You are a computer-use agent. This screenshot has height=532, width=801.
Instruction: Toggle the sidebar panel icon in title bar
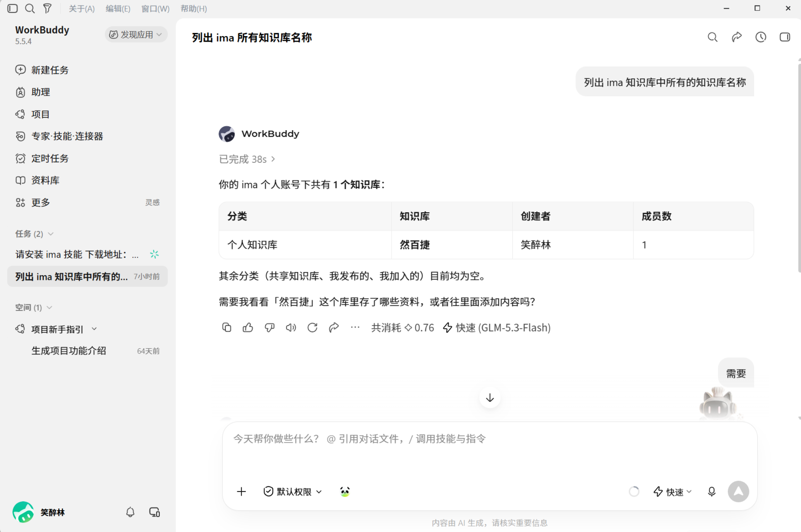pyautogui.click(x=13, y=8)
